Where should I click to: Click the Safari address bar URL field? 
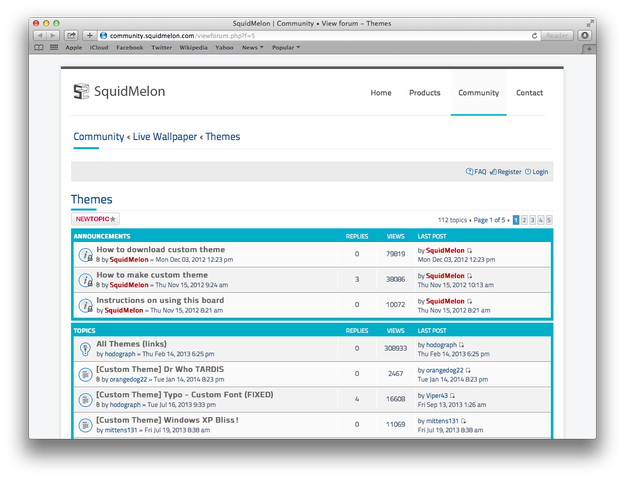click(319, 35)
